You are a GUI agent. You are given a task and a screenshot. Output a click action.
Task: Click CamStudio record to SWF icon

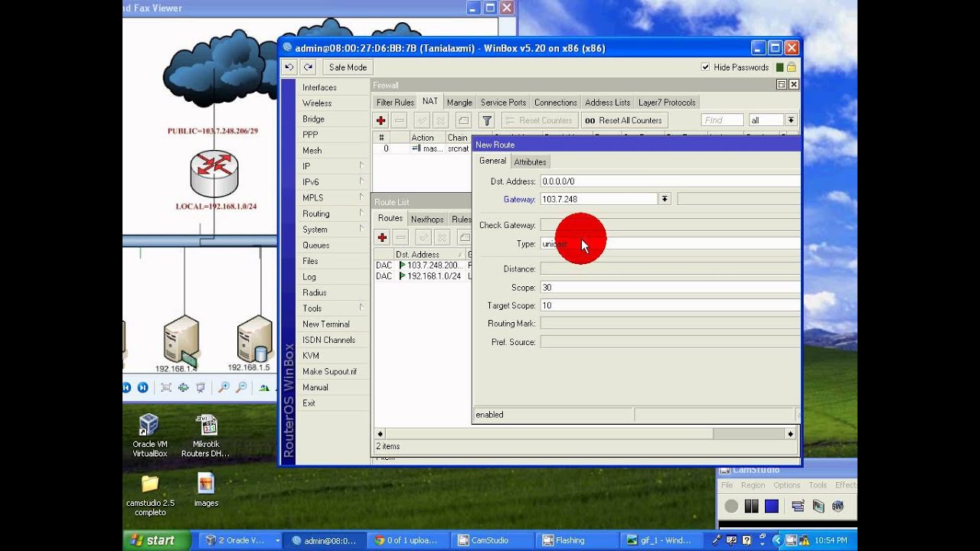pyautogui.click(x=838, y=506)
